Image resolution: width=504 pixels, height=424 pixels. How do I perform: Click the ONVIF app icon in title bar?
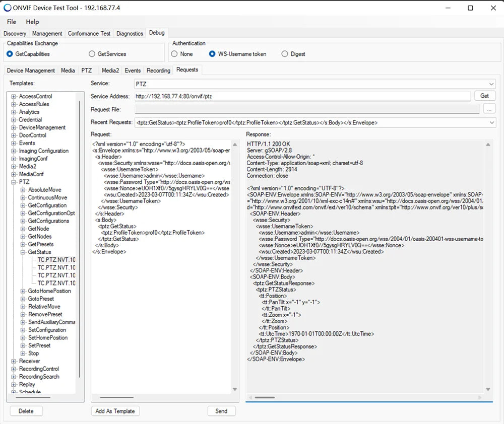pos(8,8)
